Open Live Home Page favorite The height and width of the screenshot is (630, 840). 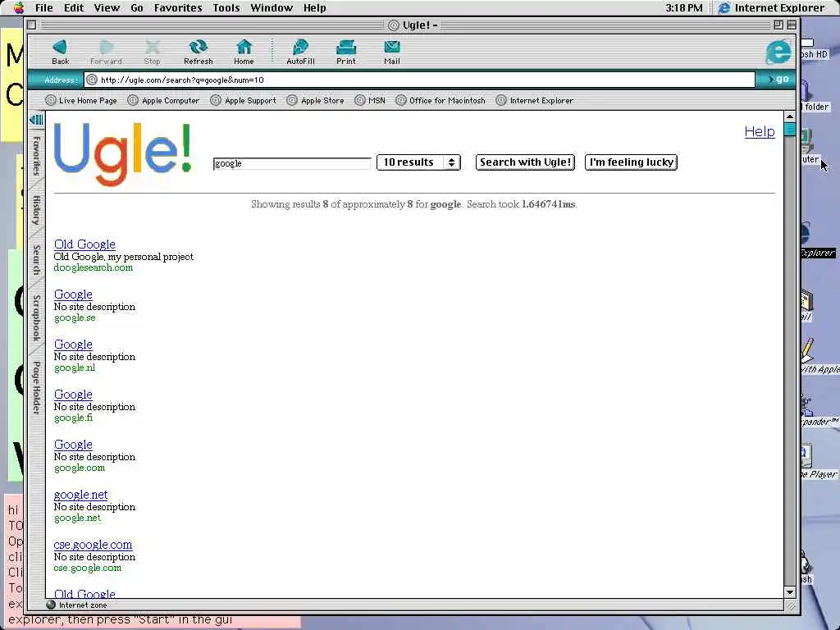[x=81, y=100]
